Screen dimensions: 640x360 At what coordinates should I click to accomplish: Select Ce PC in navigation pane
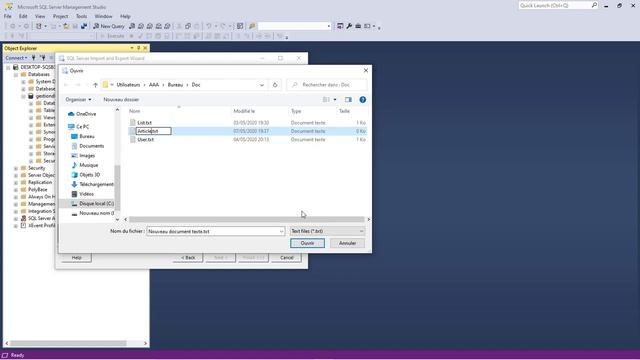pos(78,127)
